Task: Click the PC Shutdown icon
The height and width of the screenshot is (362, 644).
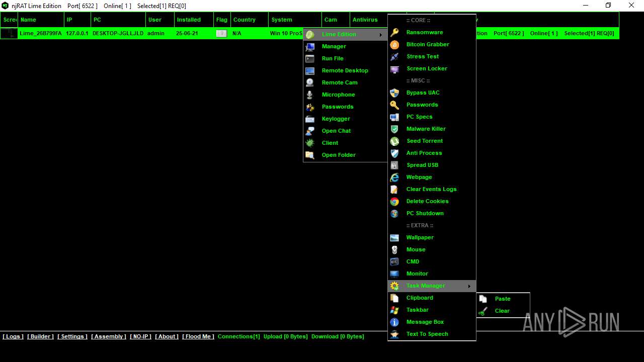Action: click(394, 213)
